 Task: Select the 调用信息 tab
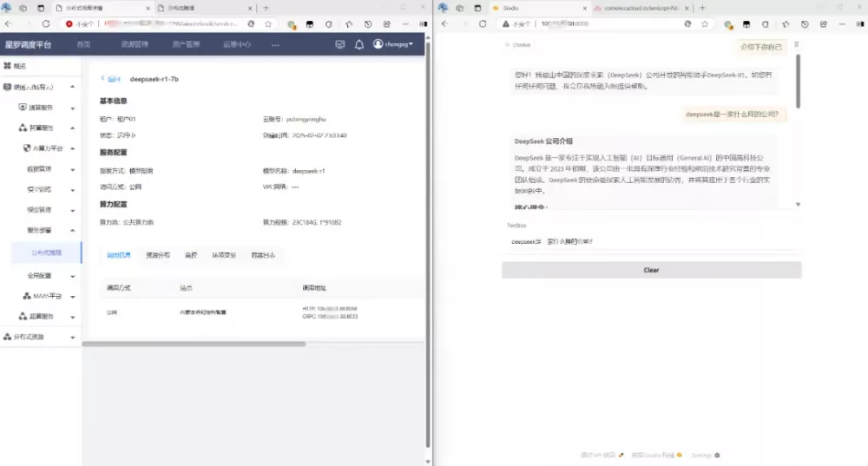[x=118, y=255]
